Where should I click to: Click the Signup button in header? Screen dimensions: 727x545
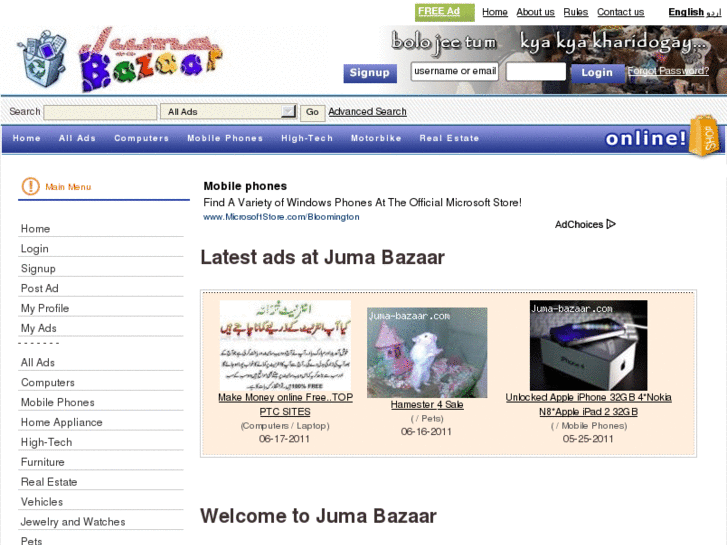click(370, 73)
